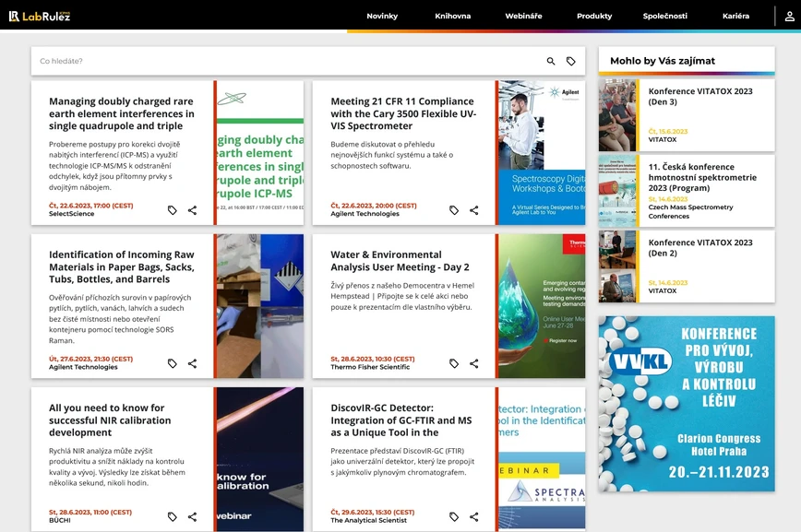This screenshot has height=532, width=801.
Task: Click date 'Čt, 22.6.2023, 17:00 (CEST)'
Action: coord(91,206)
